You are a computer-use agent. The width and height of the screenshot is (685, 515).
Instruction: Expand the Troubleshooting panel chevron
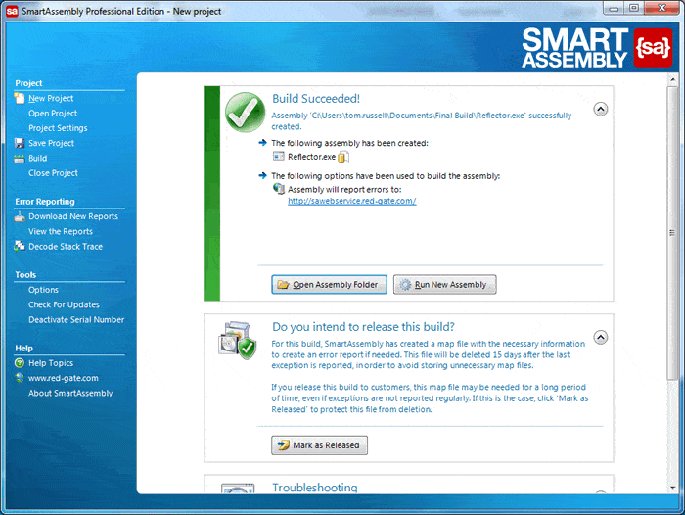coord(600,492)
